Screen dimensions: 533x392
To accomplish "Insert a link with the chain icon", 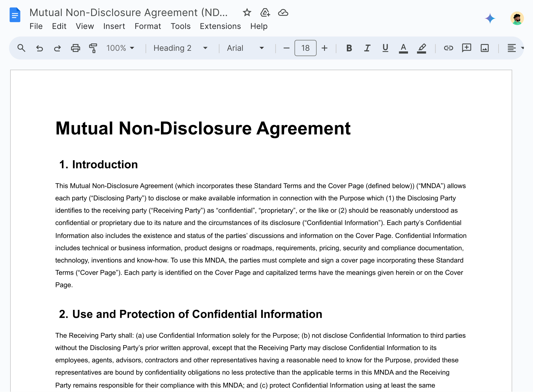I will pyautogui.click(x=448, y=48).
